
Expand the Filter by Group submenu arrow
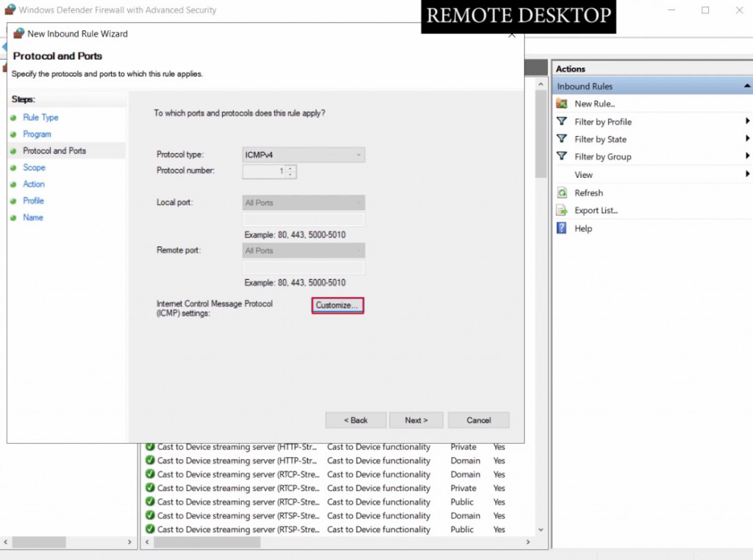click(x=747, y=156)
